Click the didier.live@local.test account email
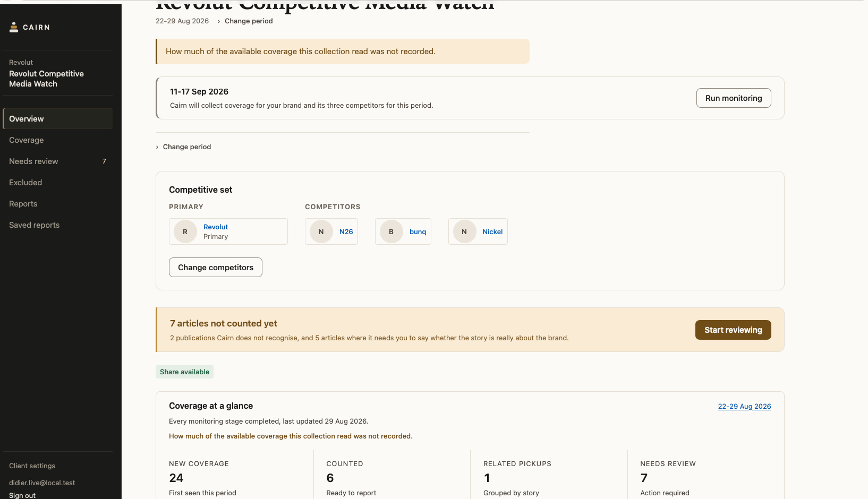The height and width of the screenshot is (499, 868). pos(42,483)
